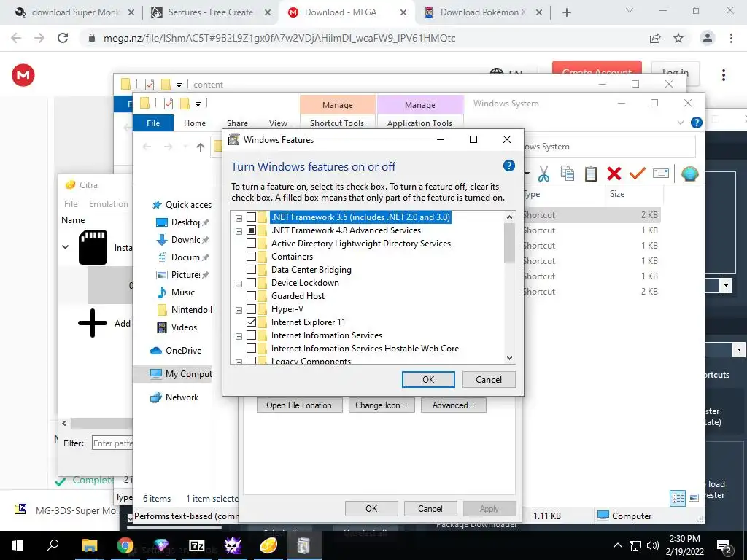
Task: Open the Chrome three-dot menu
Action: (x=731, y=38)
